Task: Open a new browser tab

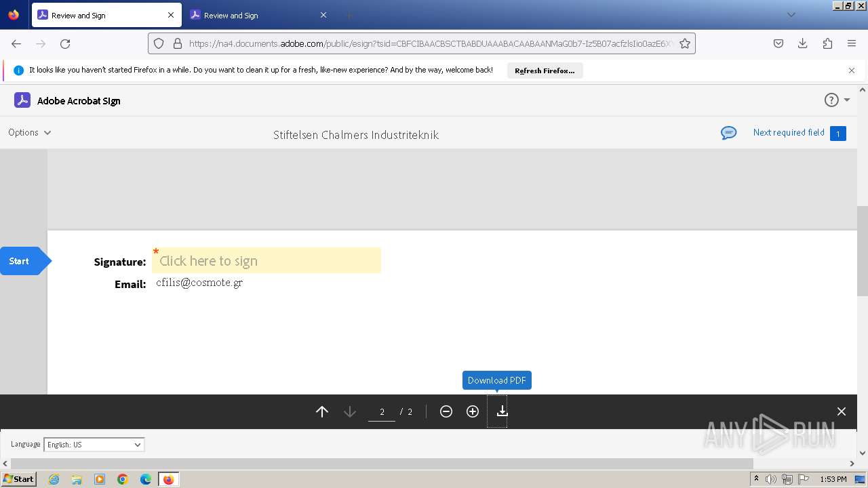Action: click(x=349, y=15)
